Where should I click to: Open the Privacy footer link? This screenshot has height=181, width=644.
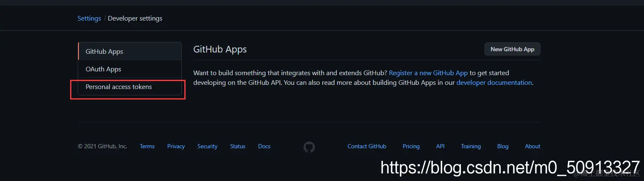176,146
